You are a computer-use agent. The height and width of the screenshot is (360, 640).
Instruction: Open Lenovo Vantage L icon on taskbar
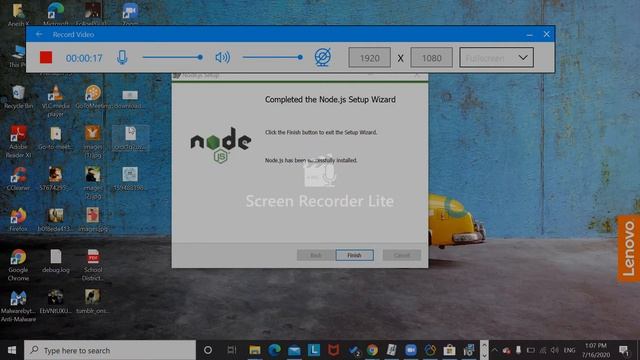(314, 350)
